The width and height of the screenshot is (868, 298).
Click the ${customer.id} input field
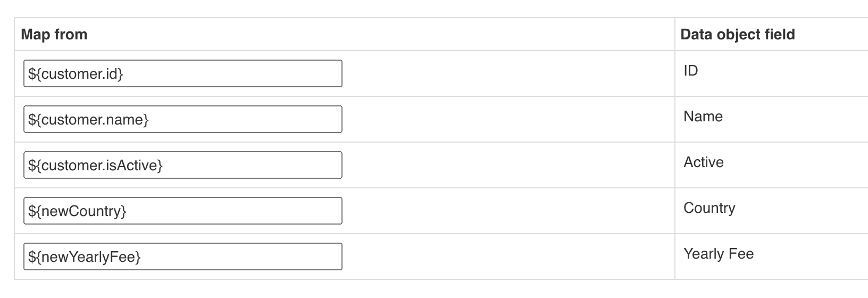click(182, 73)
